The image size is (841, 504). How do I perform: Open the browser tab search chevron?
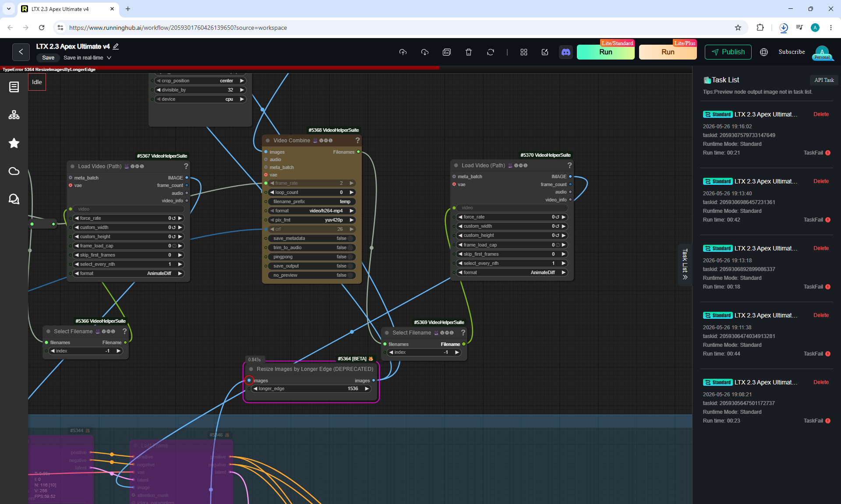(9, 9)
